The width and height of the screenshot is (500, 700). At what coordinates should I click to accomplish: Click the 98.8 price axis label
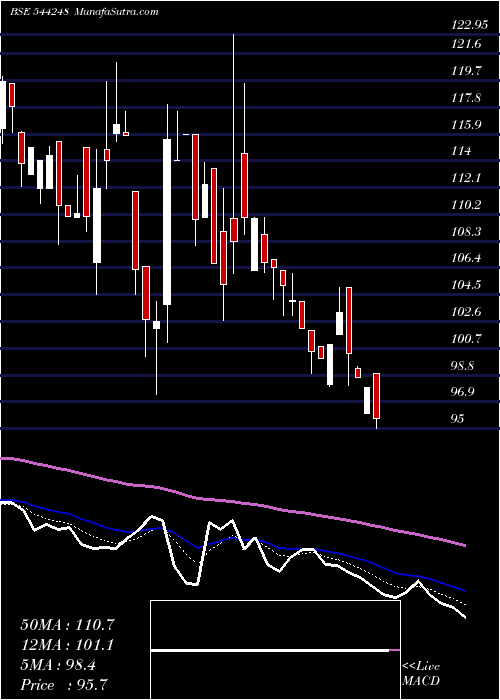point(463,365)
